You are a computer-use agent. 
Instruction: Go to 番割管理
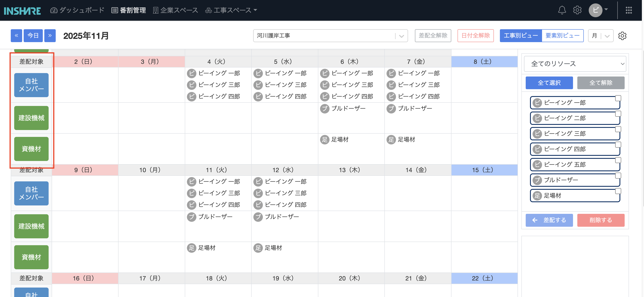128,10
